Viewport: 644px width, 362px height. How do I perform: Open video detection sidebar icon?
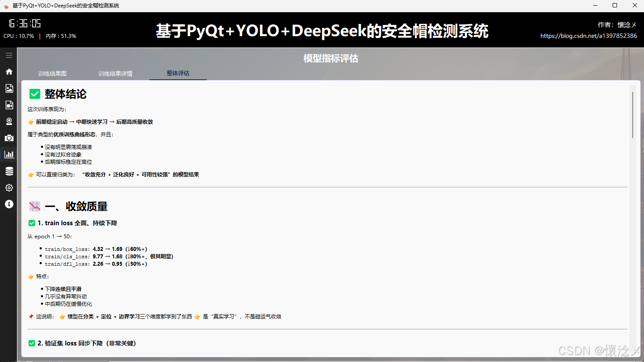pos(9,105)
